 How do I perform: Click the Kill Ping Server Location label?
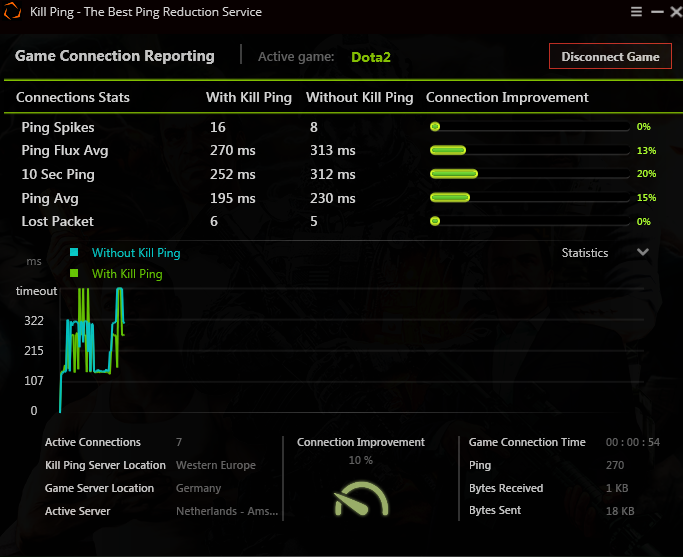[x=105, y=465]
